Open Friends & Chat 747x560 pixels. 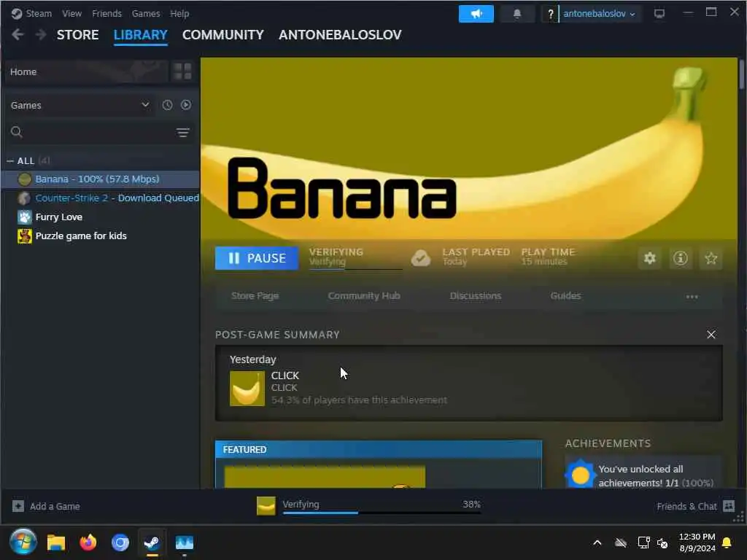[x=695, y=506]
